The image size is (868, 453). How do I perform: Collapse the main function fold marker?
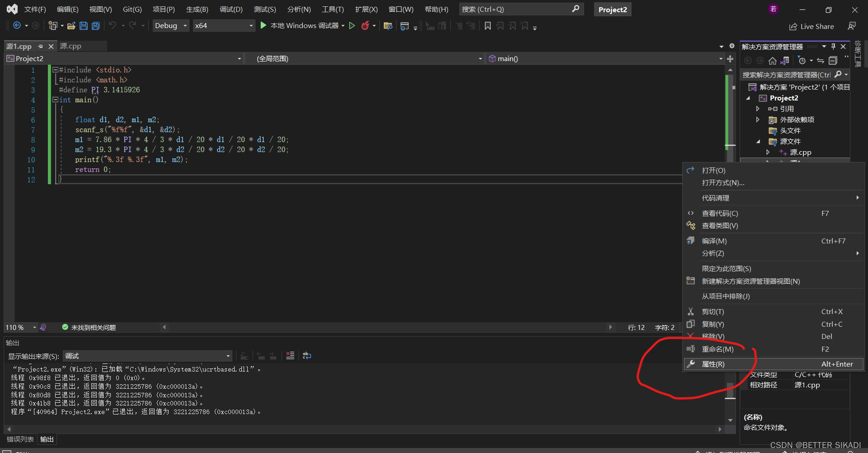(x=55, y=100)
